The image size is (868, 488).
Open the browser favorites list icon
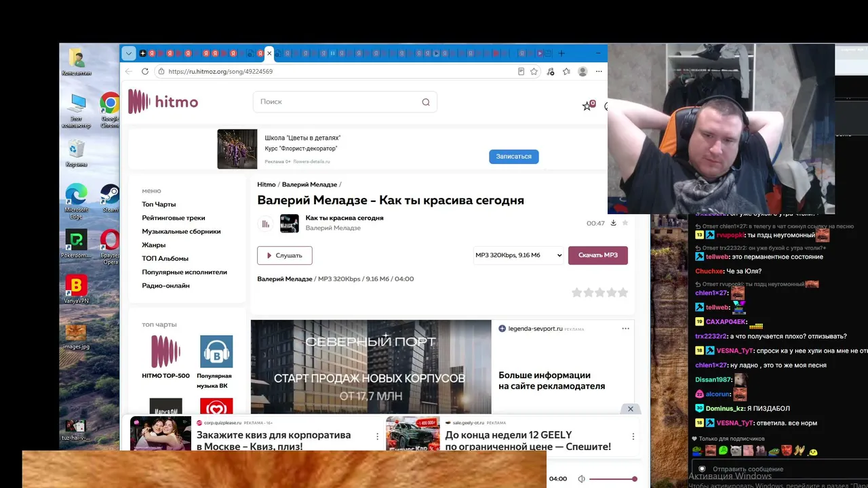coord(566,71)
